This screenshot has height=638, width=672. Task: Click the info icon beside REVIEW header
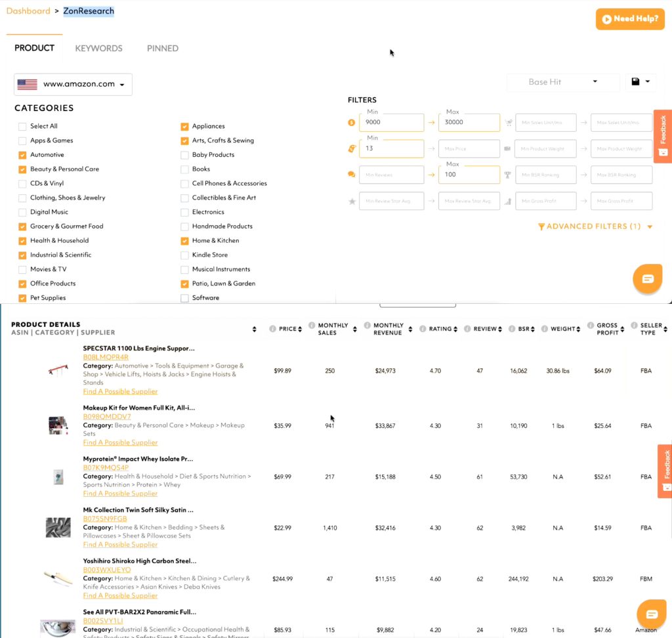(467, 329)
